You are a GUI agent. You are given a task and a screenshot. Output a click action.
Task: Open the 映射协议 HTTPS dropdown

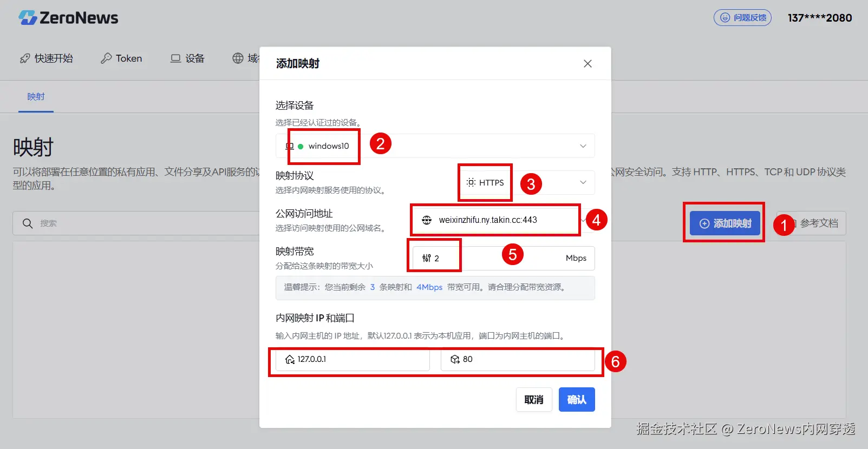(527, 183)
